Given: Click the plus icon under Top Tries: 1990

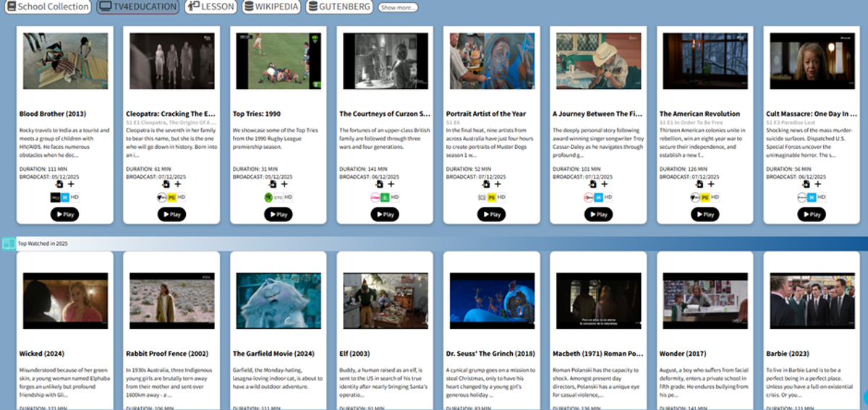Looking at the screenshot, I should tap(284, 184).
